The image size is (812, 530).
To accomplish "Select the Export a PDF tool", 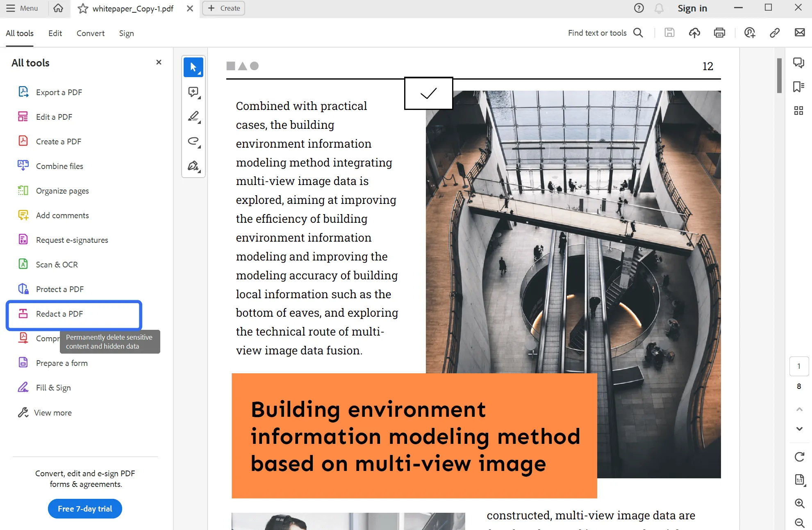I will tap(59, 92).
